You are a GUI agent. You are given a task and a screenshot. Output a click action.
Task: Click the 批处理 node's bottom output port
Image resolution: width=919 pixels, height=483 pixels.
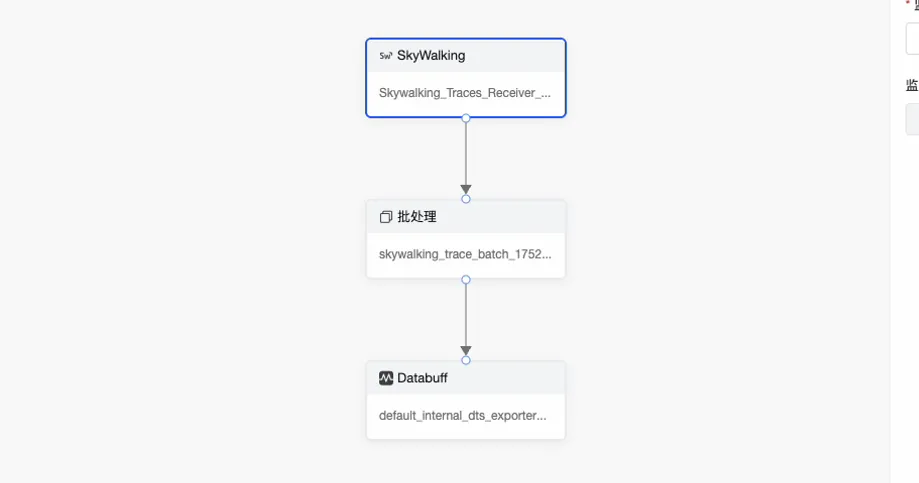[466, 280]
